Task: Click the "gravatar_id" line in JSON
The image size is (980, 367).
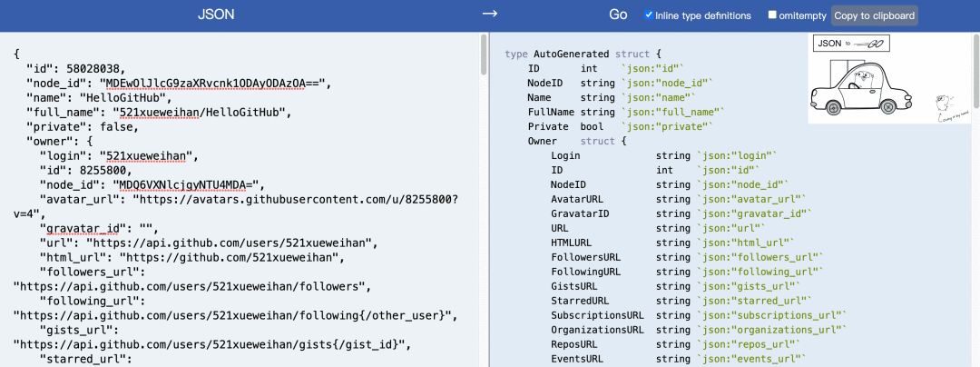Action: pos(100,227)
